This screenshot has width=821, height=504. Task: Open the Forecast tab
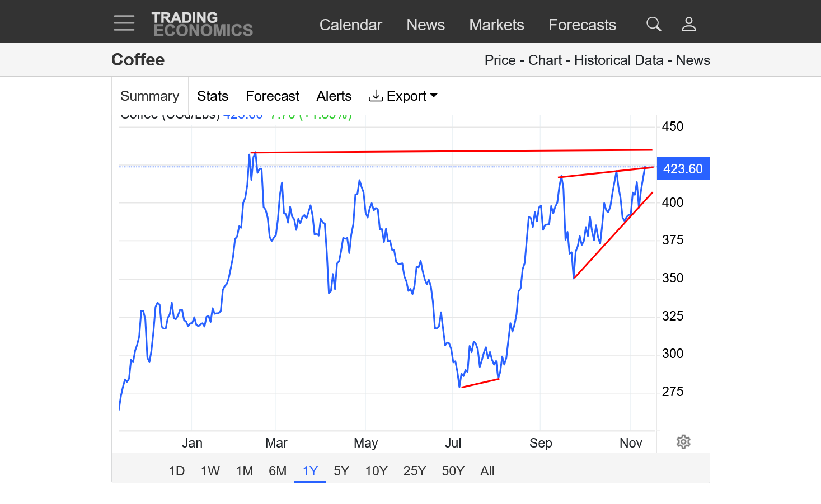pos(272,96)
